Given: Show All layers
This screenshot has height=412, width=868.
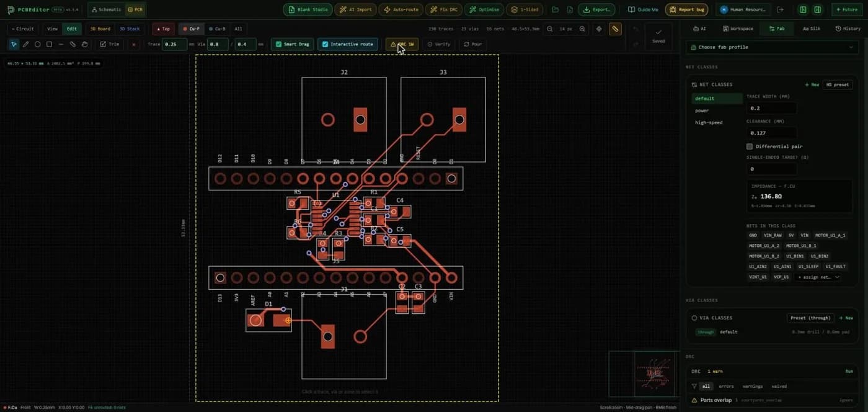Looking at the screenshot, I should [238, 29].
